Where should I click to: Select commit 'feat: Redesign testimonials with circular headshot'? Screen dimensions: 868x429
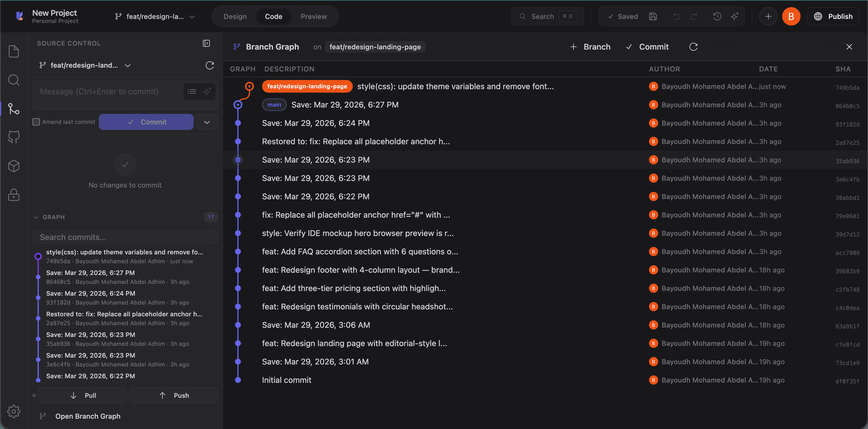pos(545,307)
